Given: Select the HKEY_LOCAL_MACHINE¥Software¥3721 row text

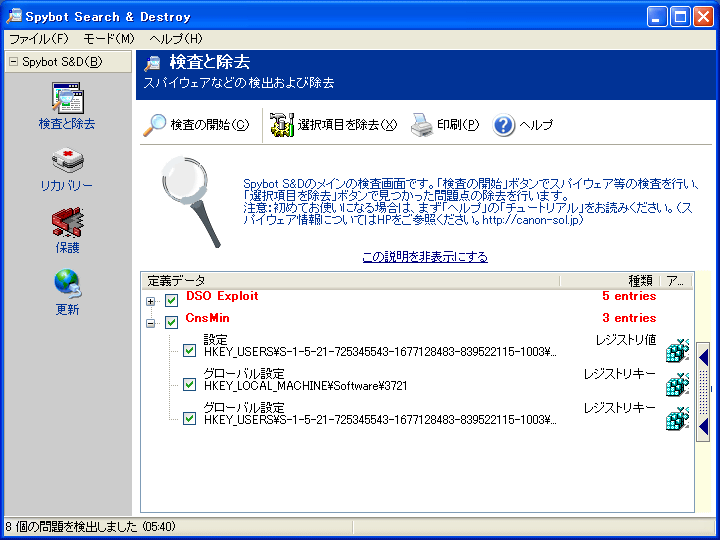Looking at the screenshot, I should tap(306, 386).
